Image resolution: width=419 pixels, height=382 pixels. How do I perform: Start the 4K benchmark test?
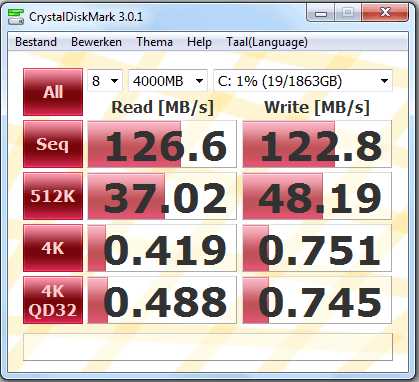[x=53, y=248]
